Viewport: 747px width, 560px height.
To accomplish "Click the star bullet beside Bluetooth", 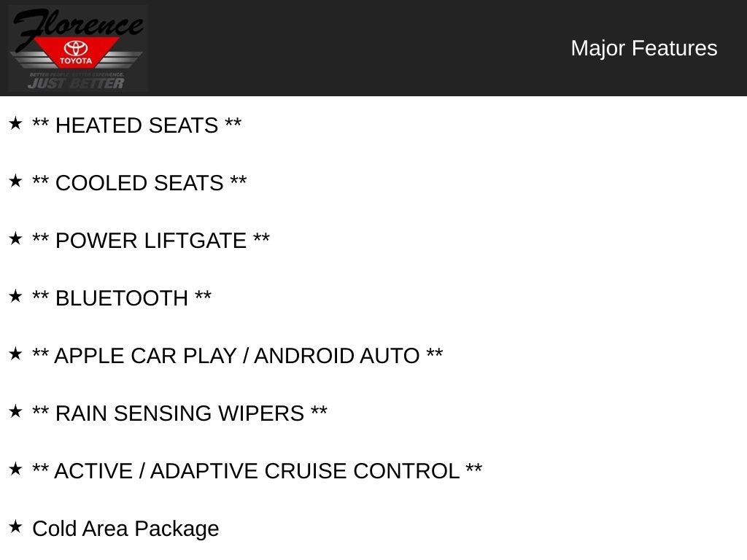I will point(15,297).
